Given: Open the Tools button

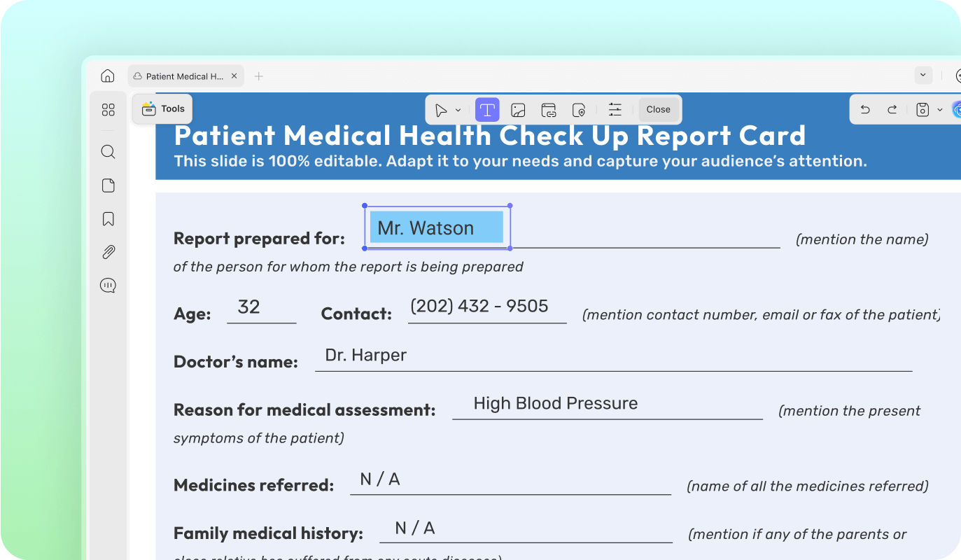Looking at the screenshot, I should point(162,109).
